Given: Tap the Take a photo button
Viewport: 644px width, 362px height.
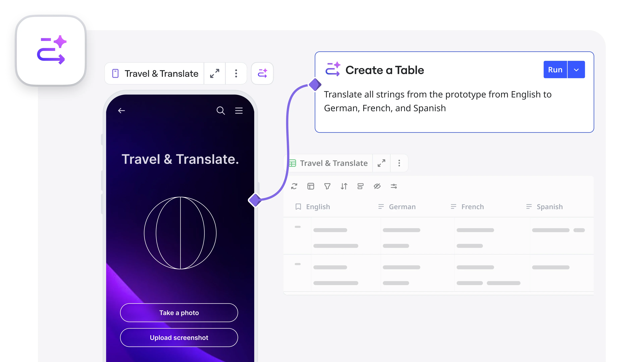Looking at the screenshot, I should click(179, 313).
